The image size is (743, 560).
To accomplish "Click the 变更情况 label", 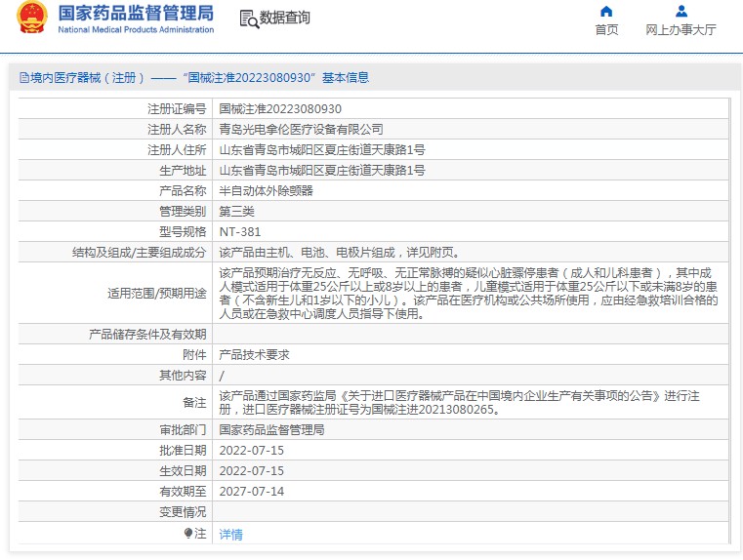I will pyautogui.click(x=183, y=512).
